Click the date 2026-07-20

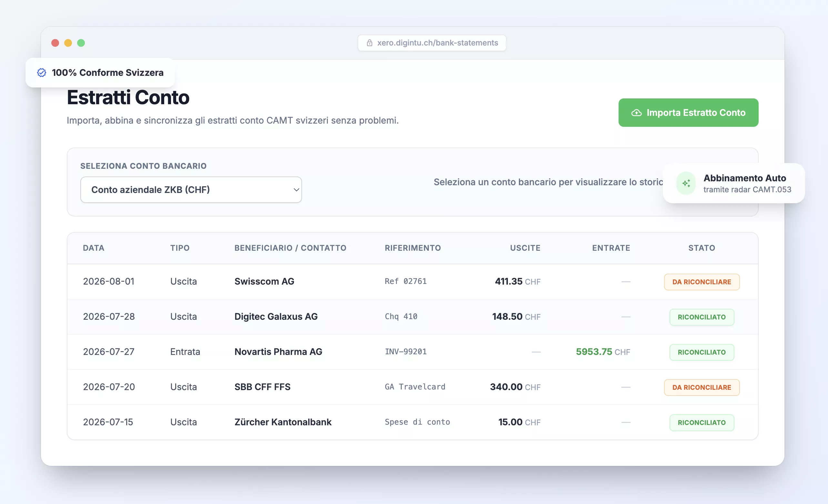(x=109, y=387)
